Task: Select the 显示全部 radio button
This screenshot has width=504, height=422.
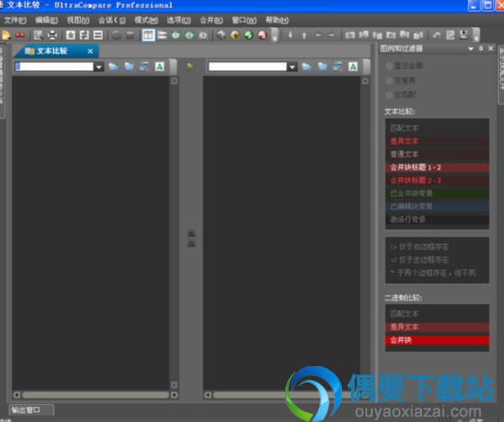Action: (x=389, y=66)
